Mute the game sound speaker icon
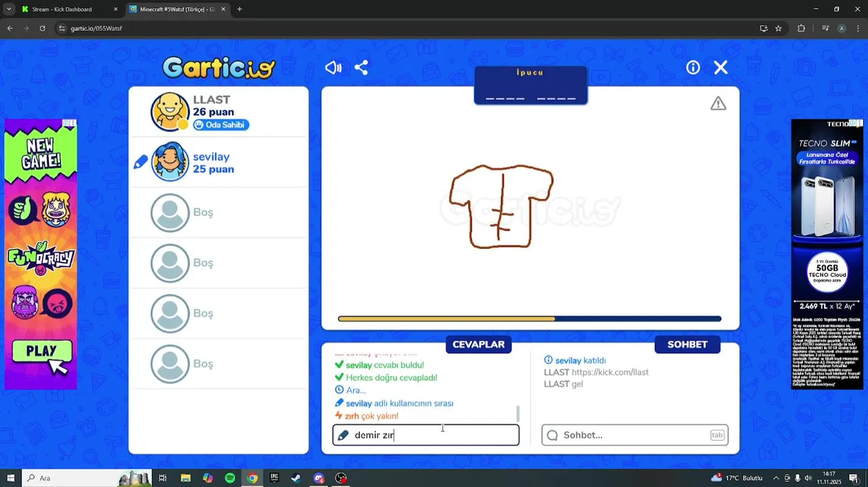This screenshot has height=487, width=868. click(x=333, y=68)
